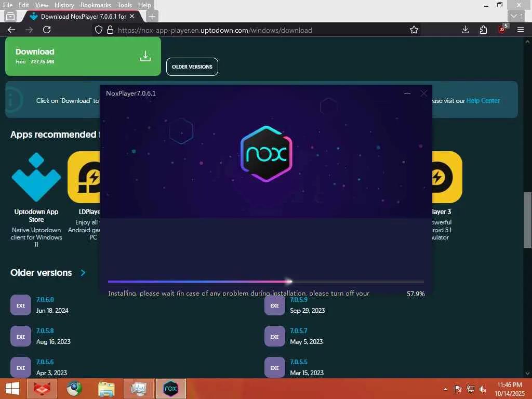
Task: Open the Firefox downloads panel
Action: point(465,30)
